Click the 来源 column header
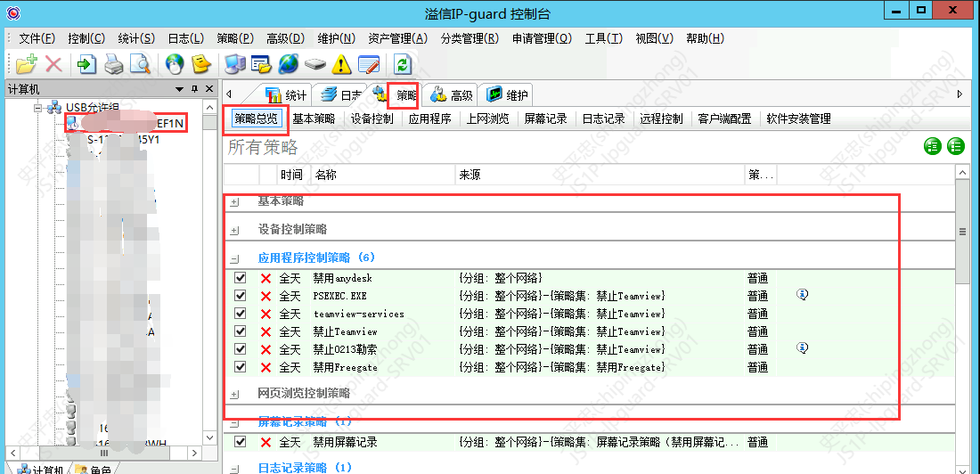Screen dimensions: 980x474 point(599,176)
